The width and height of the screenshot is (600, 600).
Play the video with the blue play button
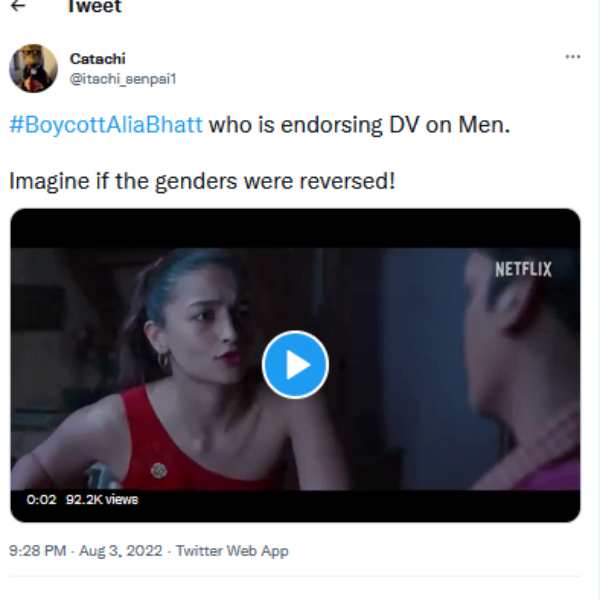[x=295, y=365]
